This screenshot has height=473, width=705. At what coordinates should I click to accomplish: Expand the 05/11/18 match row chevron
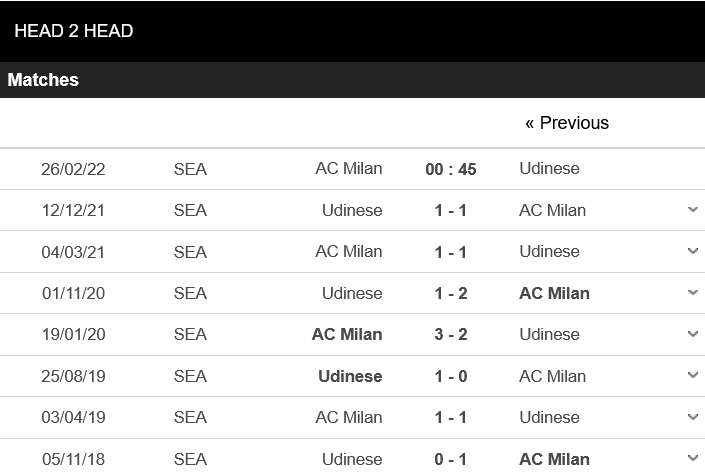pos(693,459)
